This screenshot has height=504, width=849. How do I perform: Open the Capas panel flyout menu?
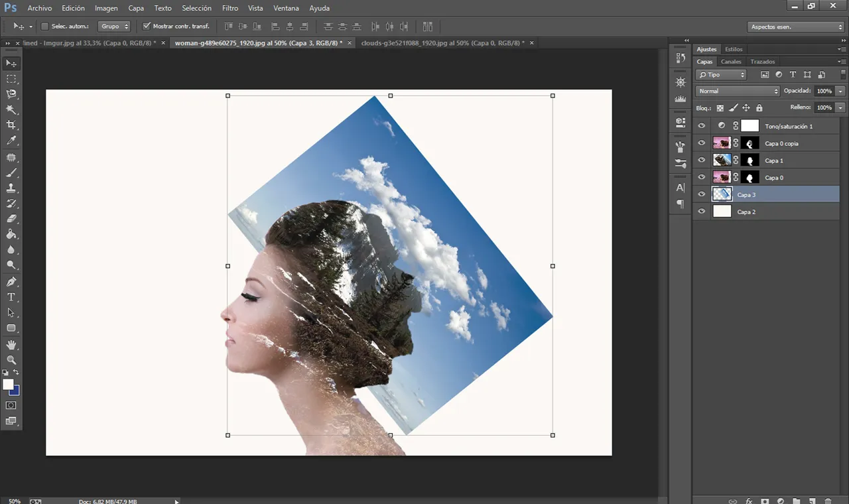[x=841, y=62]
